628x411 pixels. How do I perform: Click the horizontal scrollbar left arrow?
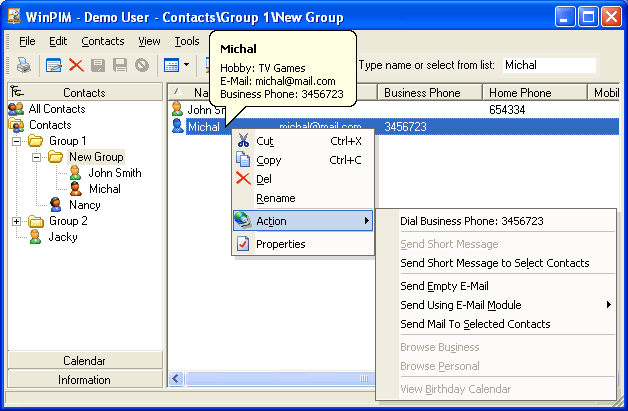176,378
